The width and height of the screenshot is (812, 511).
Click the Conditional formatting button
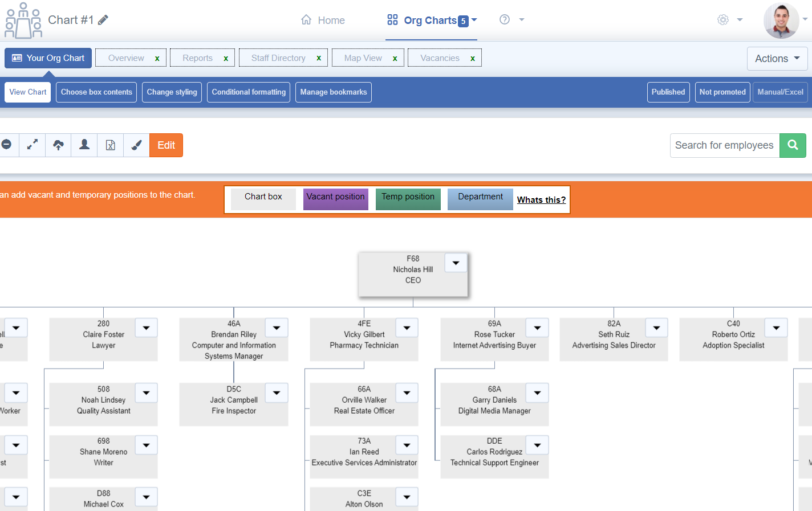point(249,92)
